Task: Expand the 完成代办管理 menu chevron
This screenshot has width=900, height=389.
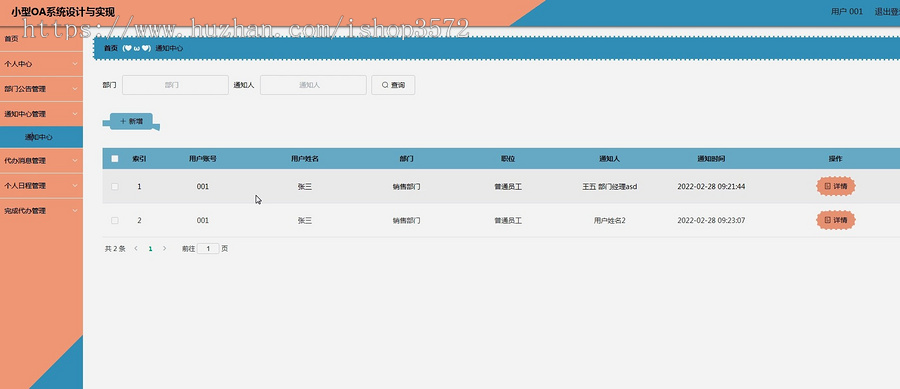Action: pos(75,211)
